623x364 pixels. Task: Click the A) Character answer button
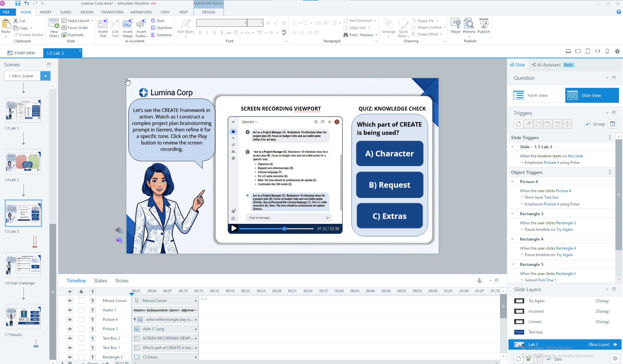pyautogui.click(x=389, y=153)
